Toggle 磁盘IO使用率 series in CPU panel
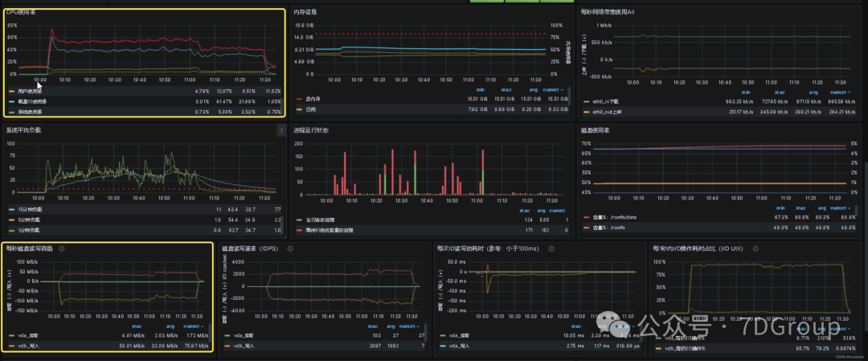The width and height of the screenshot is (868, 361). tap(31, 102)
